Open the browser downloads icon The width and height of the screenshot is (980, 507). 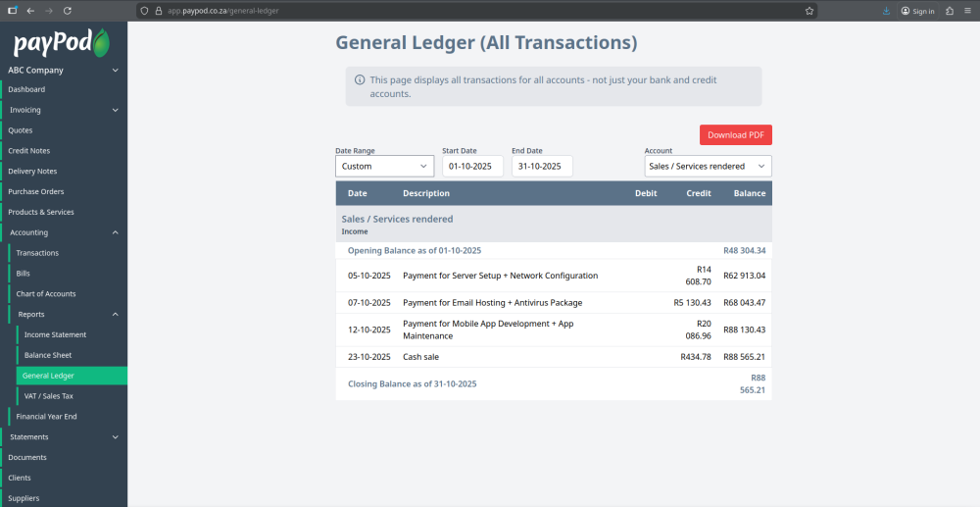tap(886, 11)
